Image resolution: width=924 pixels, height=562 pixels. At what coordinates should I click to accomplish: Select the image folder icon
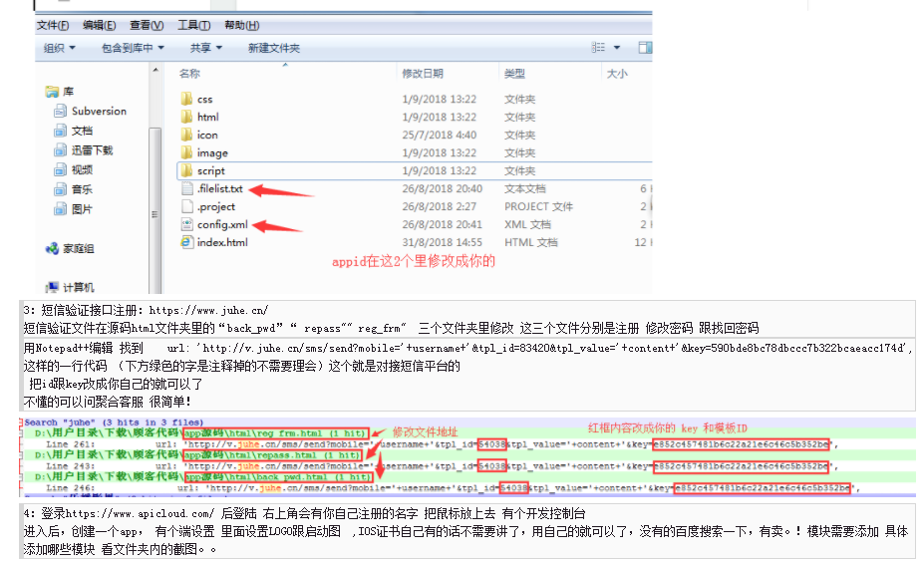click(x=186, y=152)
